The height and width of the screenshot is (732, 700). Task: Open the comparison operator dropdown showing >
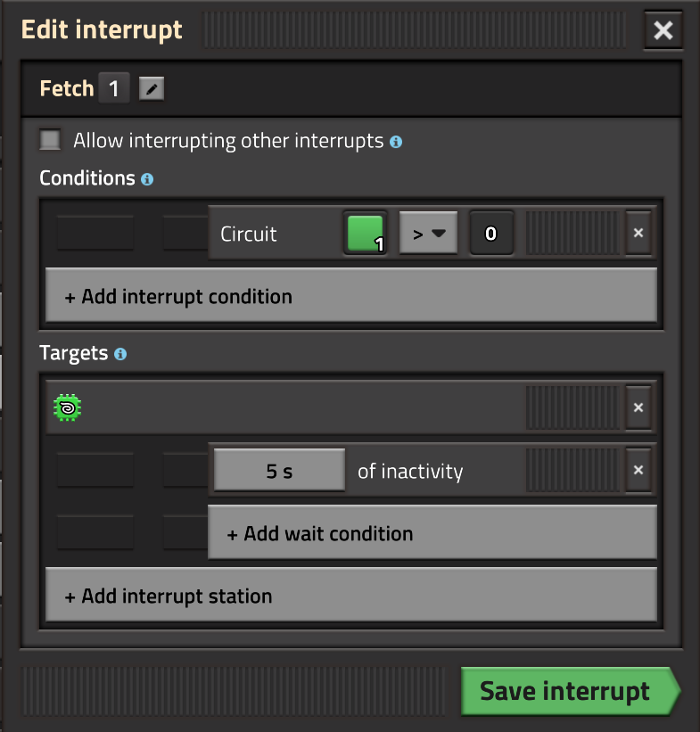(x=428, y=233)
